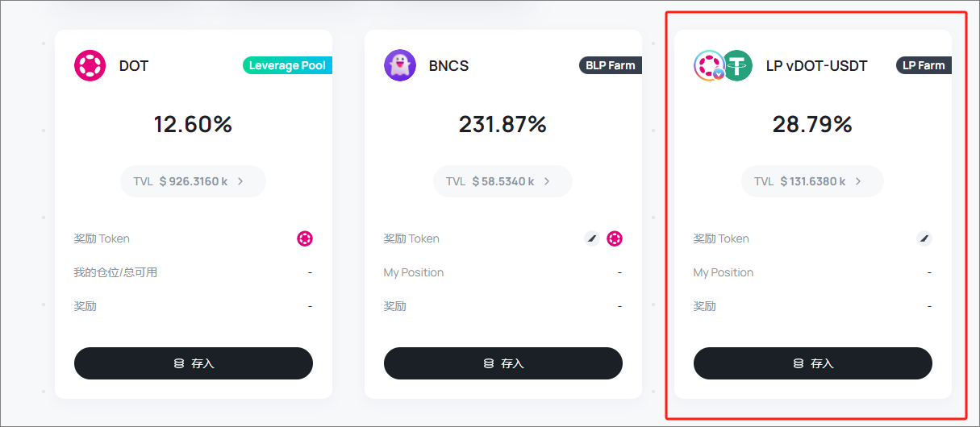Expand TVL $58.5340 k details chevron
980x427 pixels.
click(x=547, y=181)
